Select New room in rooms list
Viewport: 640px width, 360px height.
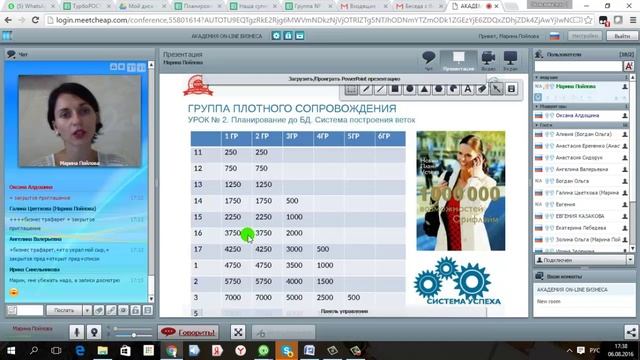click(584, 302)
